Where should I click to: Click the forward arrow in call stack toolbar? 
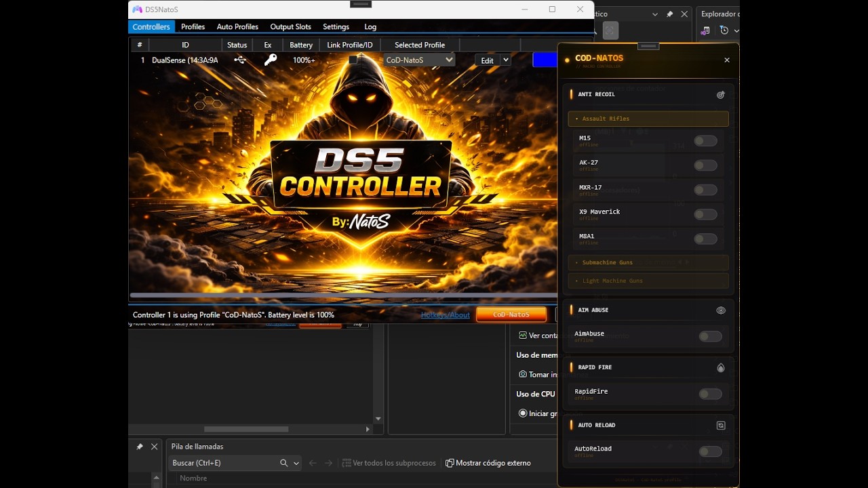pyautogui.click(x=329, y=463)
